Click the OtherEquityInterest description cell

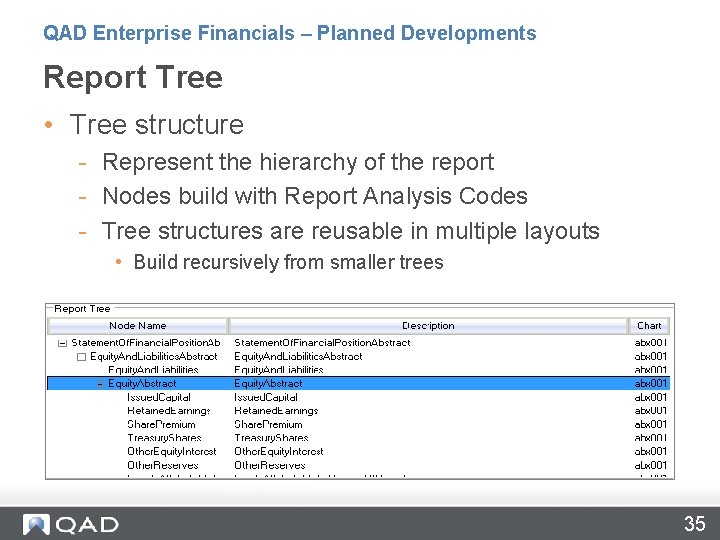coord(279,451)
